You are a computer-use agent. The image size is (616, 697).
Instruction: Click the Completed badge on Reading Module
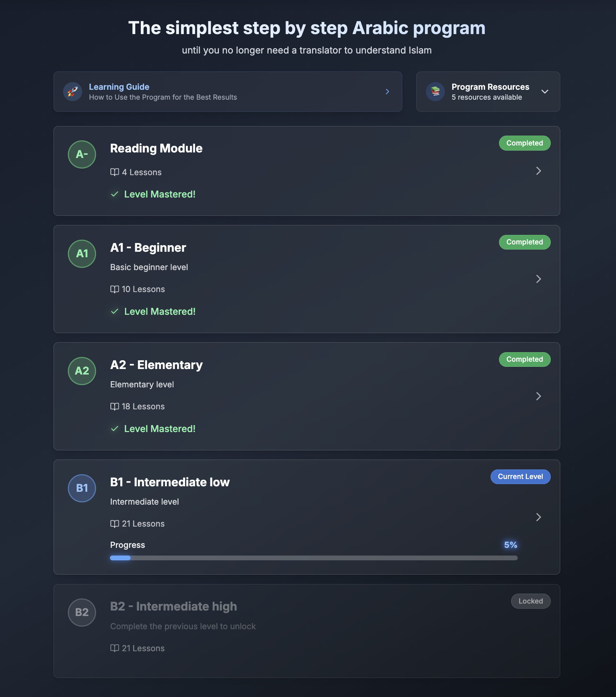524,143
